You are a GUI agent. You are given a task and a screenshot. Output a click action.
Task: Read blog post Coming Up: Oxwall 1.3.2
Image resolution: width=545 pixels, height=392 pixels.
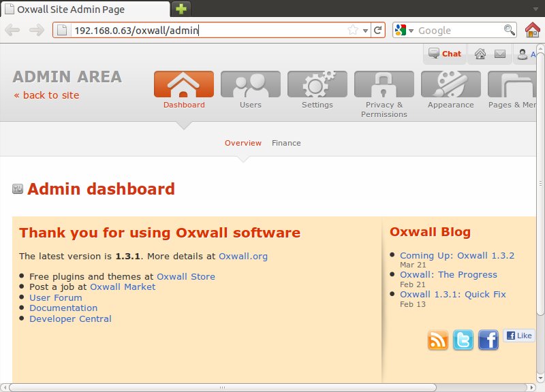click(457, 255)
